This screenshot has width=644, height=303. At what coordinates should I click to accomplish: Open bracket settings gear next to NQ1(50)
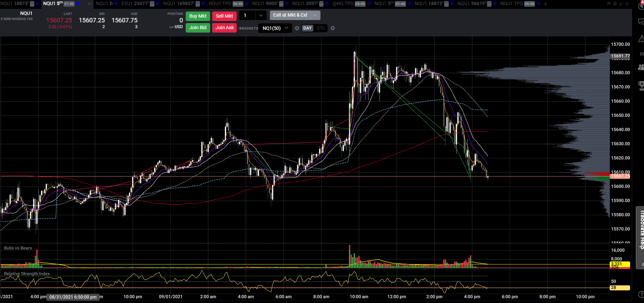click(297, 28)
